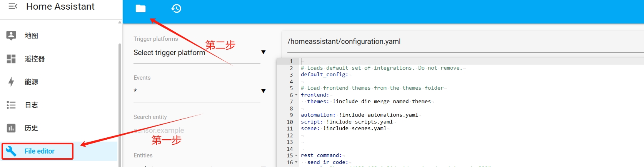Click the 能源 lightning bolt icon

coord(11,82)
